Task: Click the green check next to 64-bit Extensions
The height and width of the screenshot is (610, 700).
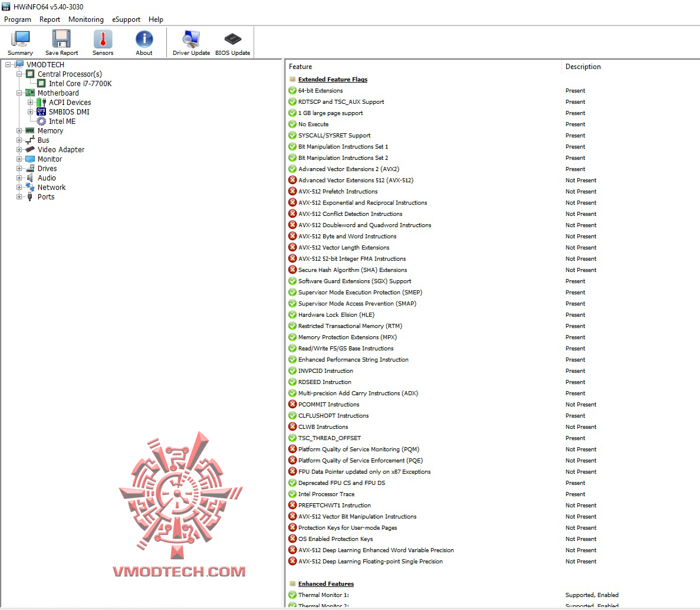Action: (293, 90)
